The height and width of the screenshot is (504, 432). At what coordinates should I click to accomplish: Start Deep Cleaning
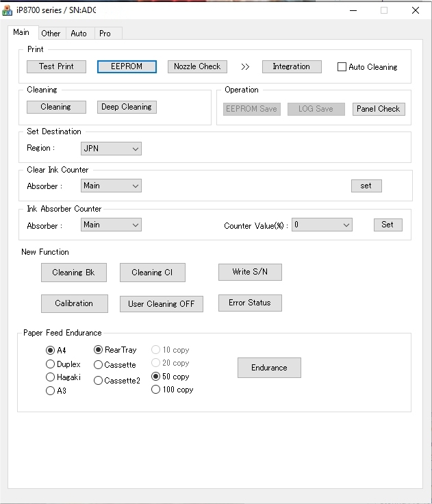tap(127, 107)
